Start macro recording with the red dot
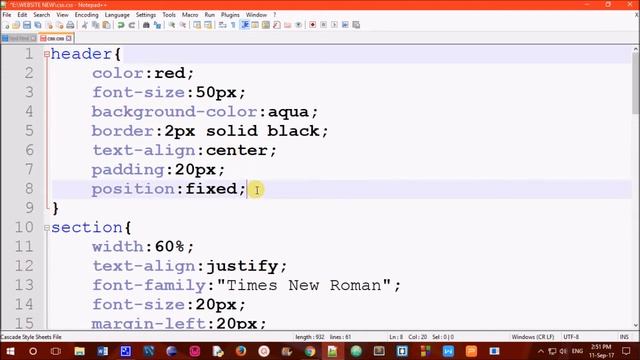 coord(313,25)
